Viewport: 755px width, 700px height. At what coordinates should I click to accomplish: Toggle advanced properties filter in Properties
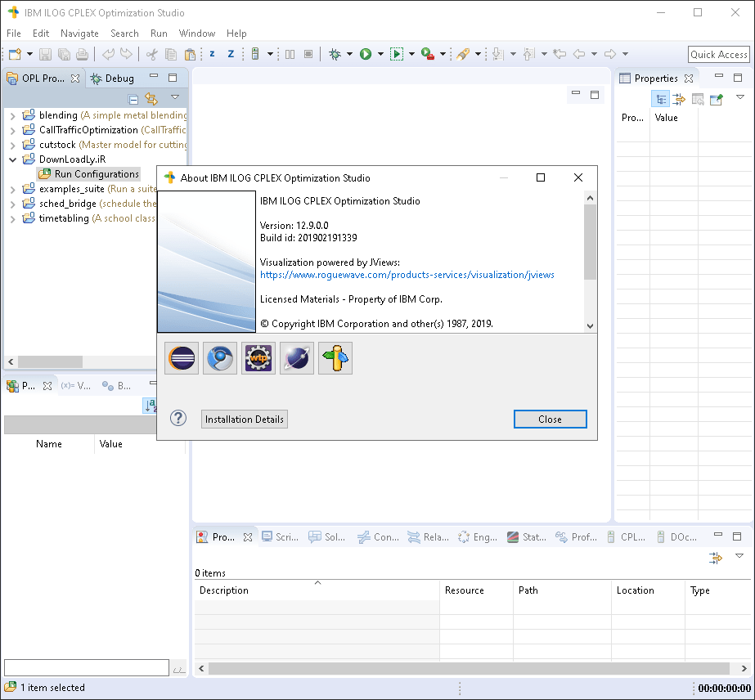click(679, 98)
